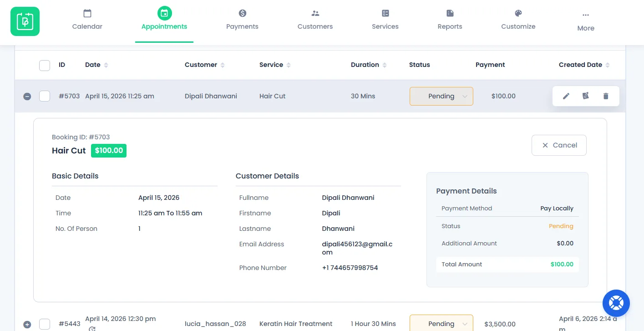Viewport: 644px width, 331px height.
Task: Click the Reports document icon
Action: (450, 13)
